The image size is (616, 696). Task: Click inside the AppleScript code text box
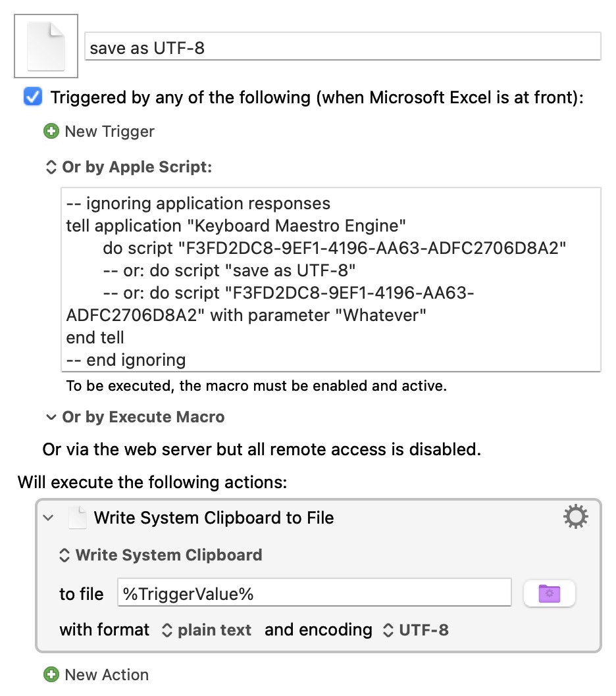coord(330,280)
